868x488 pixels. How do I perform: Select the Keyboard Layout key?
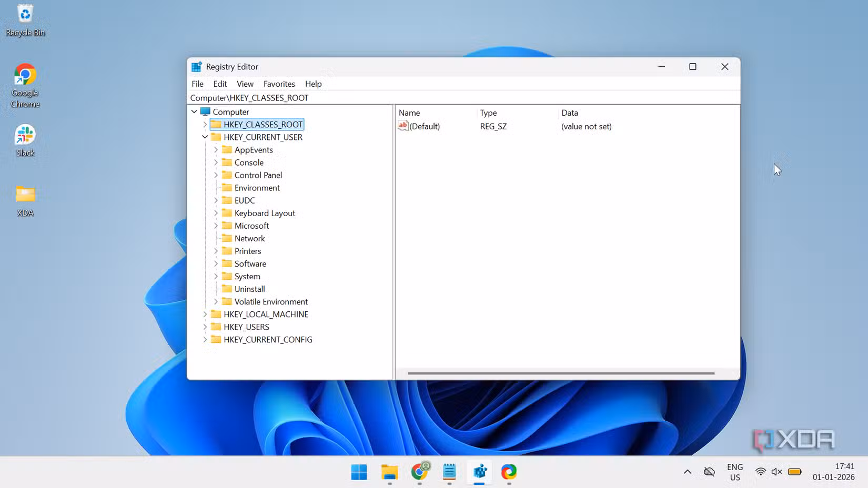tap(265, 213)
